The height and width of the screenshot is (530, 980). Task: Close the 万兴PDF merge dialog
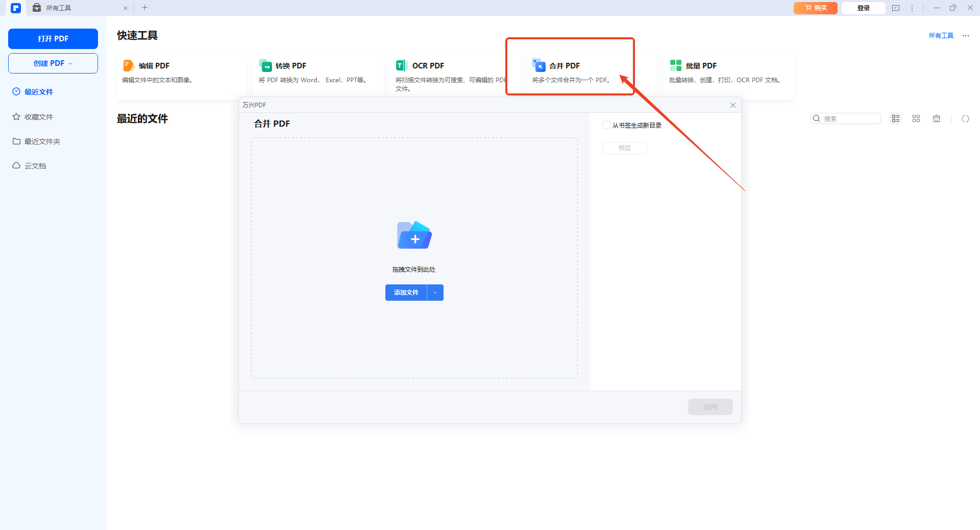click(x=732, y=105)
